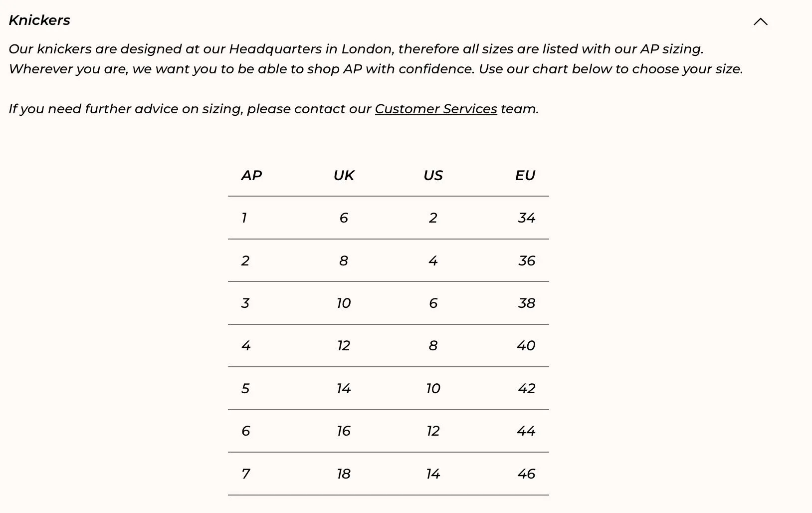Viewport: 812px width, 513px height.
Task: Select EU size 44 cell
Action: point(526,431)
